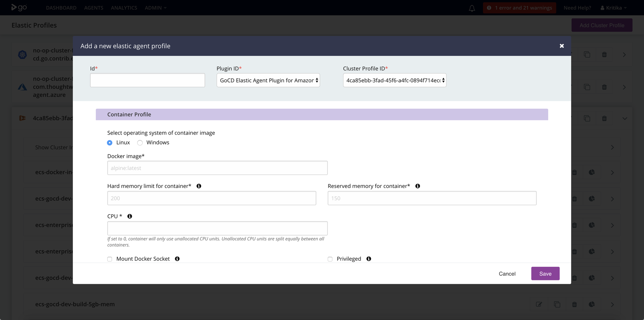Open the Cluster Profile ID dropdown
The image size is (644, 320).
[x=395, y=80]
